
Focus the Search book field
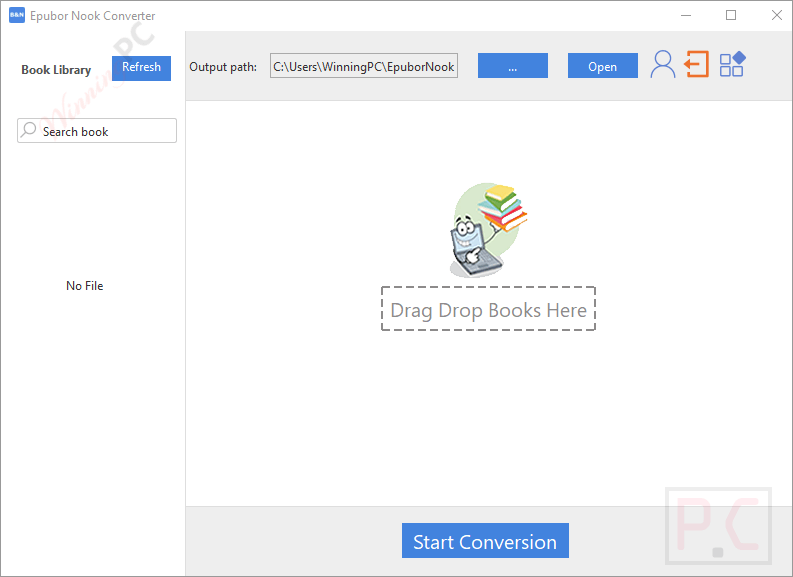pyautogui.click(x=97, y=131)
